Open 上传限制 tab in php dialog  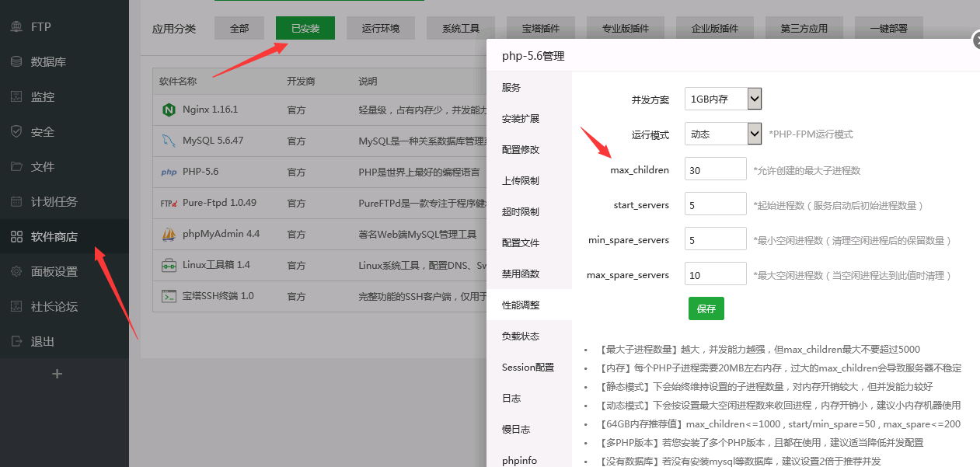tap(529, 181)
